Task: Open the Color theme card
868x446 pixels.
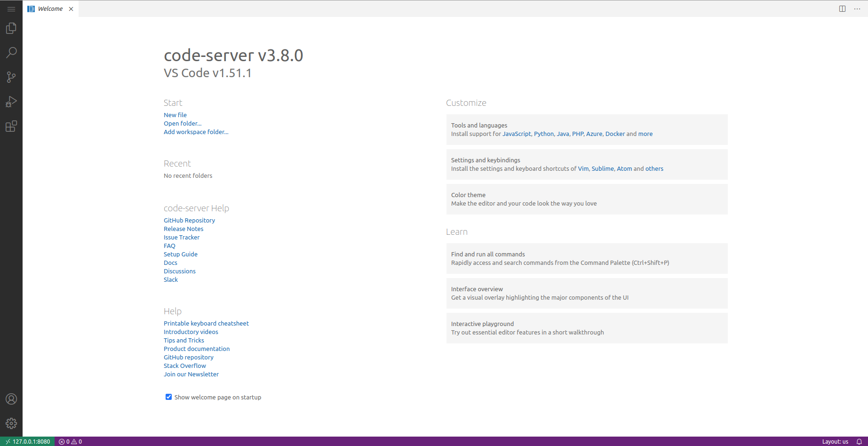Action: pyautogui.click(x=587, y=199)
